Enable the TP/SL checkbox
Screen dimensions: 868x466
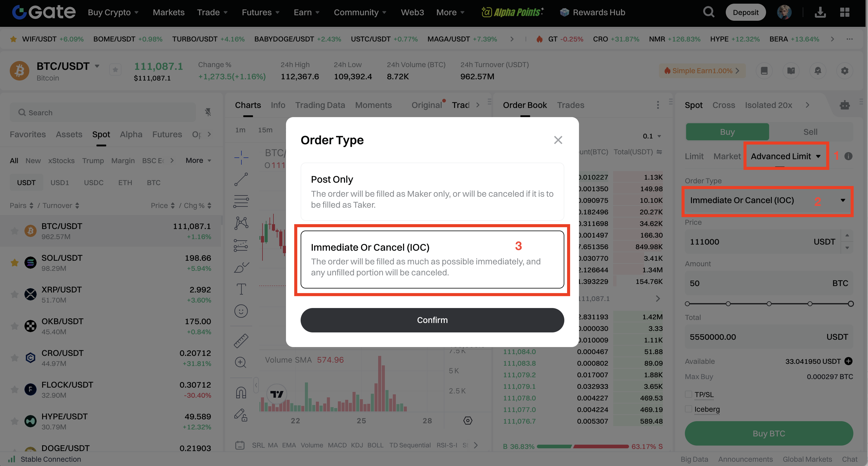point(689,394)
